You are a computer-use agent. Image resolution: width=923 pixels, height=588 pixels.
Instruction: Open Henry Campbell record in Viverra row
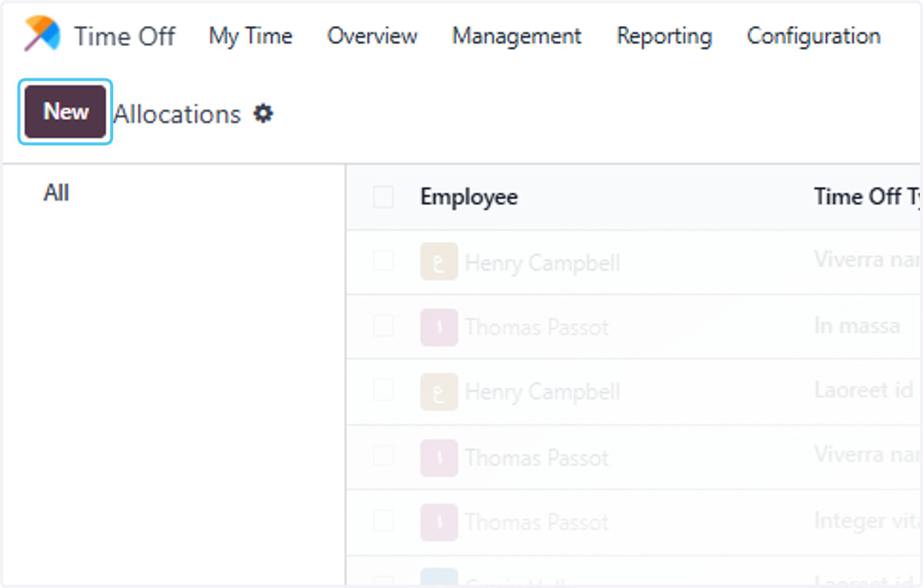coord(543,263)
